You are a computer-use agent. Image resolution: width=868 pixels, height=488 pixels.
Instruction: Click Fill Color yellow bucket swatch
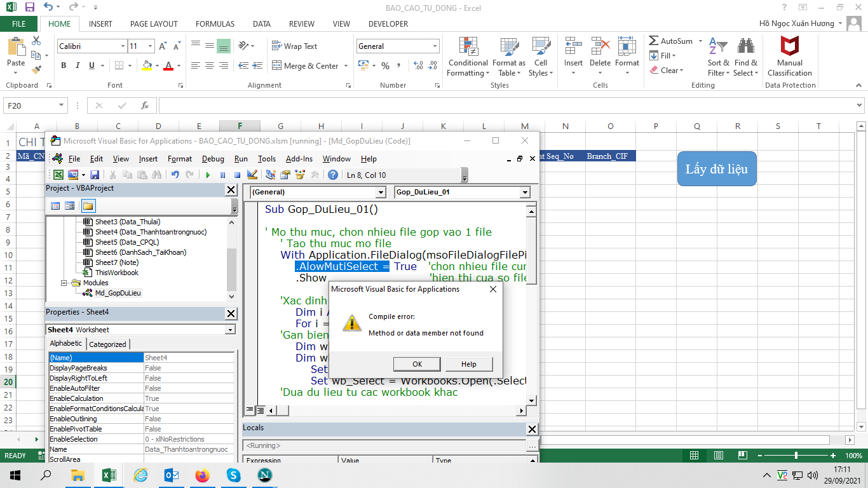coord(147,65)
